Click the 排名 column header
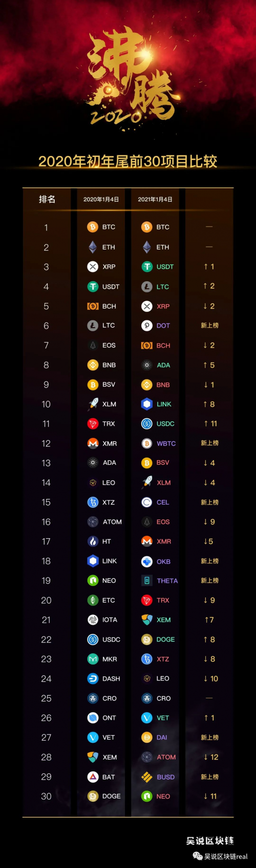This screenshot has width=256, height=868. click(x=47, y=199)
